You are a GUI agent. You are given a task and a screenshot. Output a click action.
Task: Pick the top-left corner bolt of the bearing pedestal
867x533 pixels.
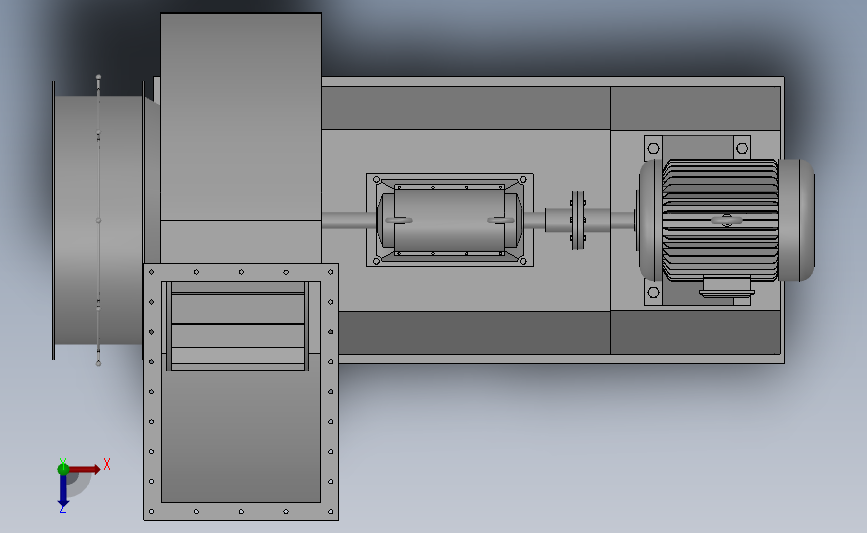(377, 180)
